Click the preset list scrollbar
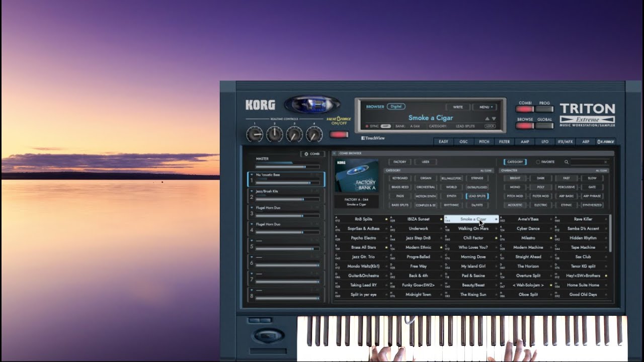Screen dimensions: 644x362 coord(611,233)
